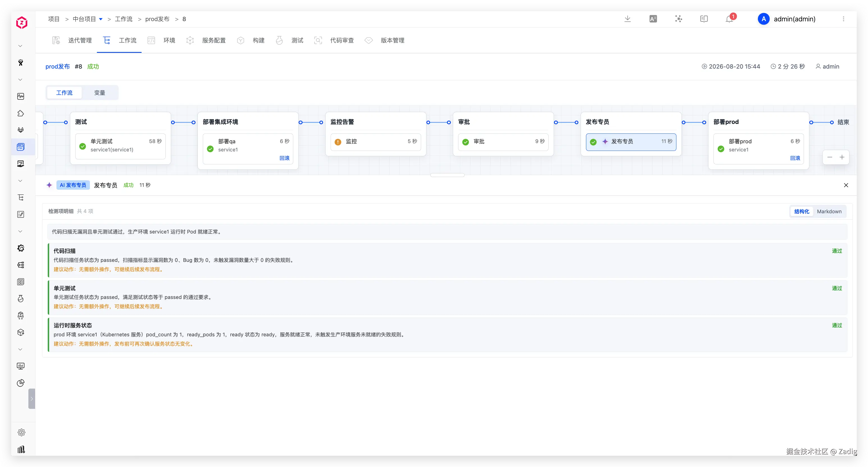Open the hands-holding-box delivery sidebar icon

[x=21, y=315]
